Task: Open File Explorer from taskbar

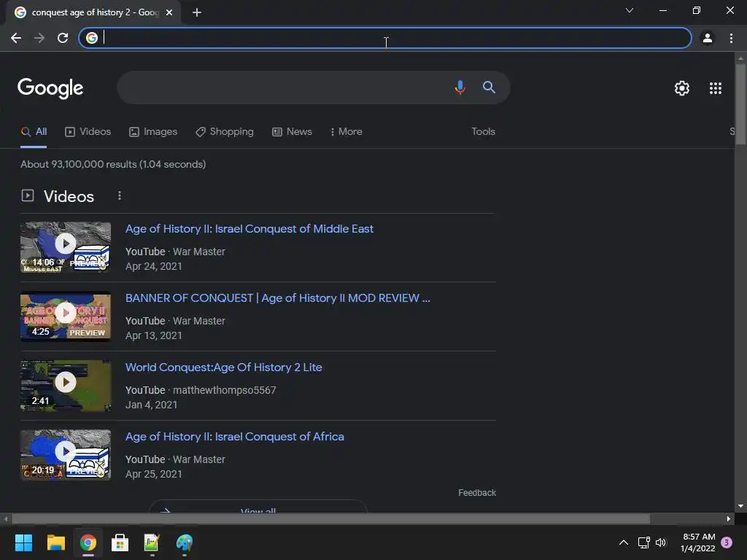Action: 55,542
